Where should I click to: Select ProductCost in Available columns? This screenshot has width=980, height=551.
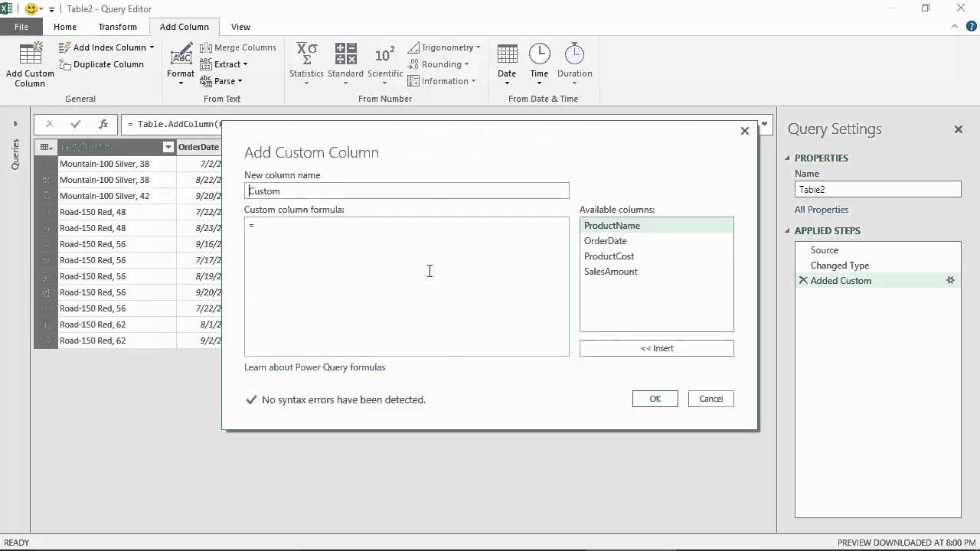(656, 256)
